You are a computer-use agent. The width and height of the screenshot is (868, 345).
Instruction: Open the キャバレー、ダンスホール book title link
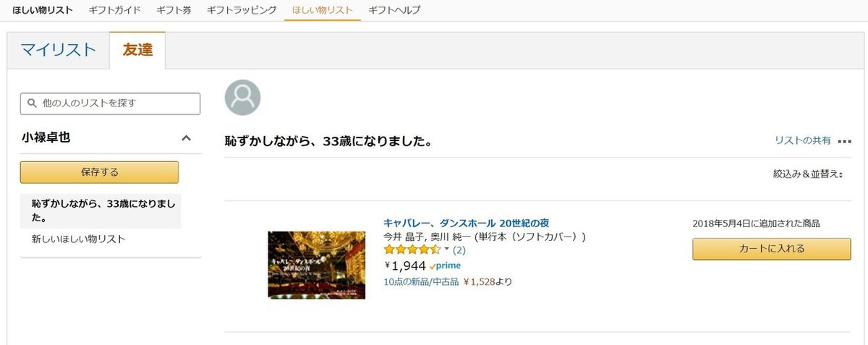467,223
